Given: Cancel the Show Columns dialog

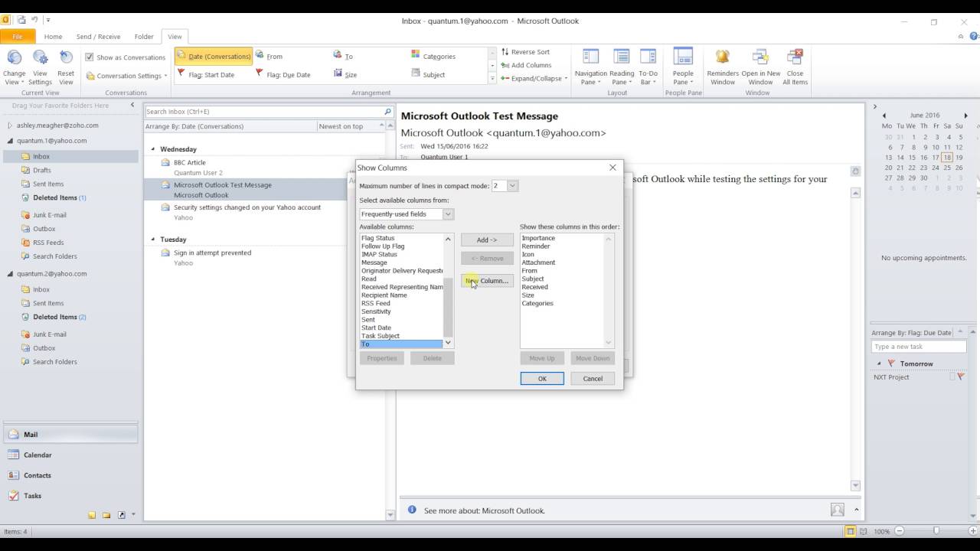Looking at the screenshot, I should coord(593,379).
